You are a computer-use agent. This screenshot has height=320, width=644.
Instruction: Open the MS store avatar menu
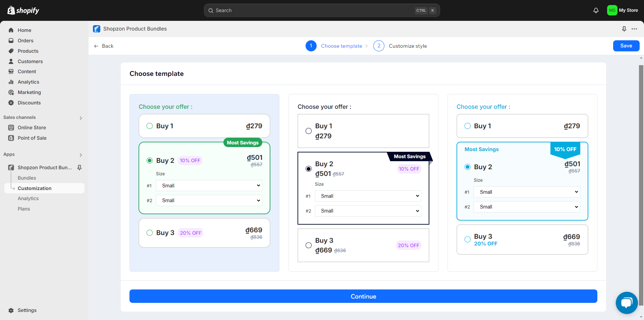pyautogui.click(x=612, y=10)
